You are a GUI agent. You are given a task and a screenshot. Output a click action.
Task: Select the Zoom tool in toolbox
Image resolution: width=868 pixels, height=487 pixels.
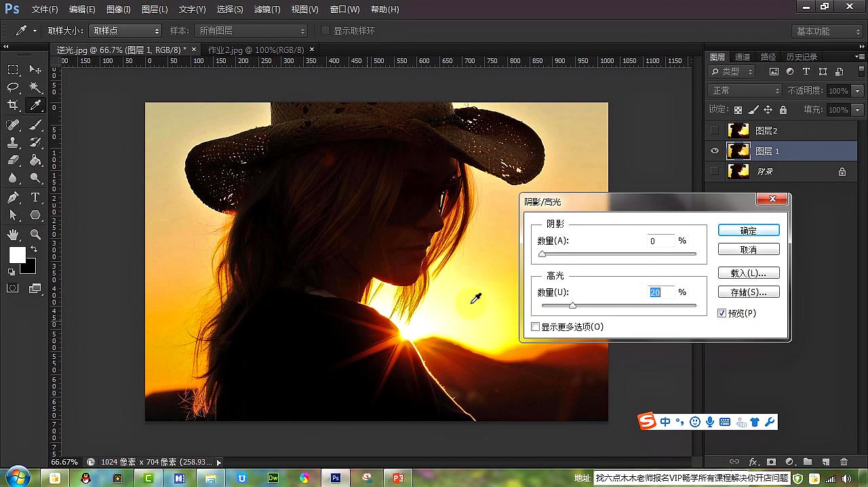[x=35, y=235]
